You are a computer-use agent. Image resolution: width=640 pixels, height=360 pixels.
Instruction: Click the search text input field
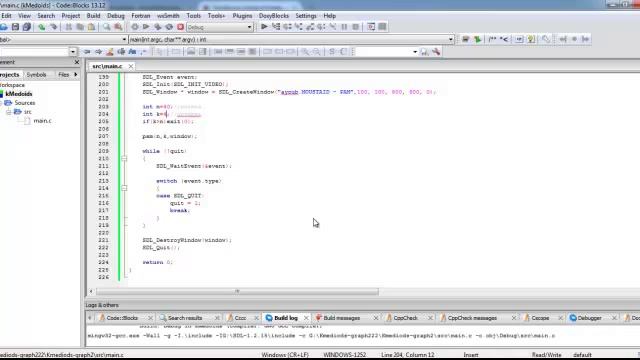coord(35,52)
